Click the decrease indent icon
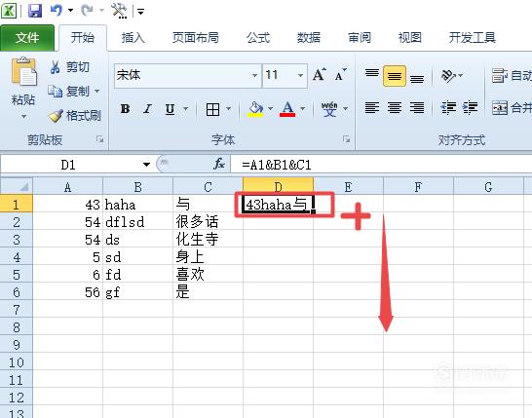 click(x=448, y=108)
